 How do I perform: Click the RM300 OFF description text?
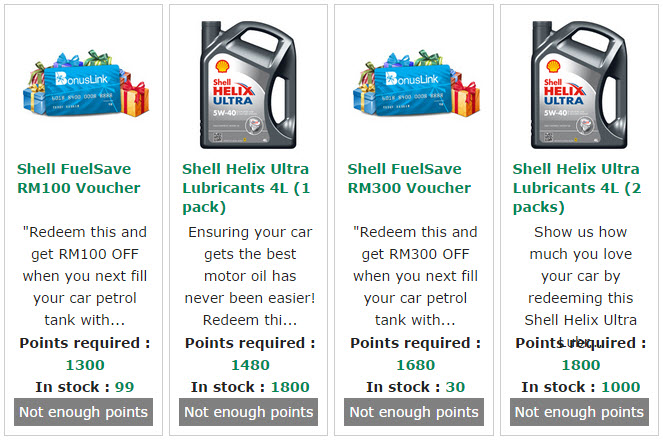tap(414, 276)
